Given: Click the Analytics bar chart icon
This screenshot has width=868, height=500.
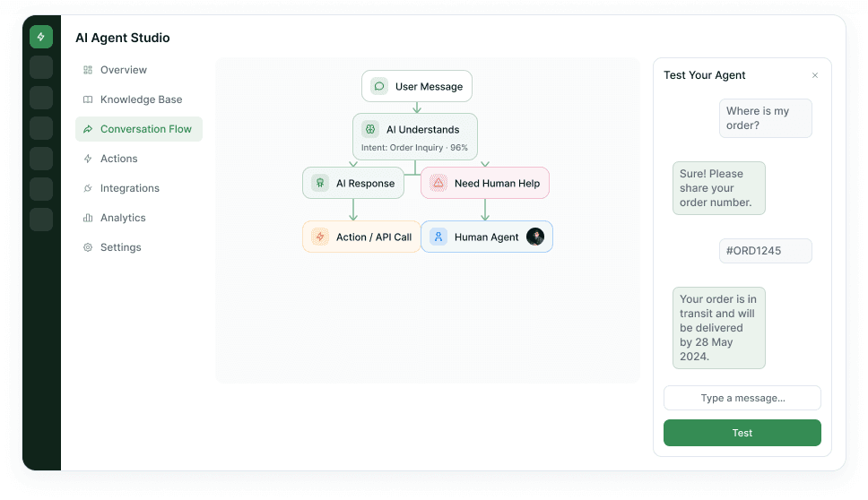Looking at the screenshot, I should pyautogui.click(x=88, y=218).
